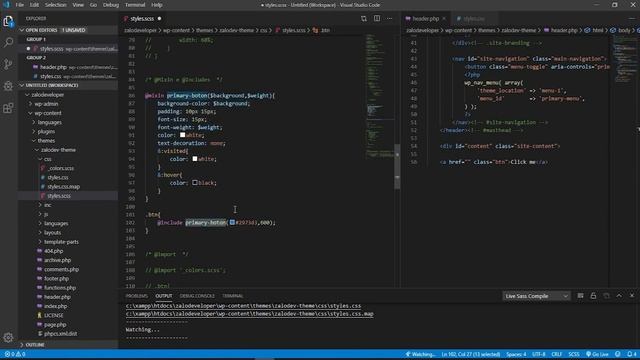Open the Explorer view in activity bar

coord(8,21)
